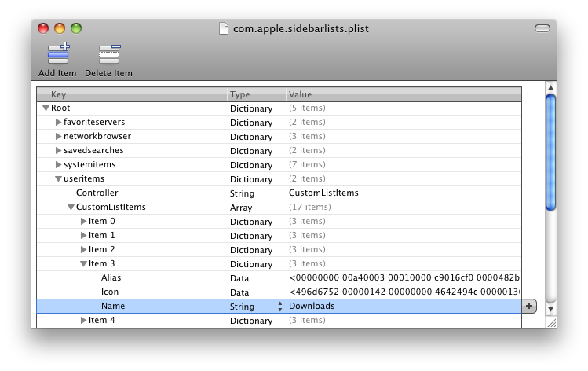Click the plus button on Name row

pyautogui.click(x=529, y=306)
